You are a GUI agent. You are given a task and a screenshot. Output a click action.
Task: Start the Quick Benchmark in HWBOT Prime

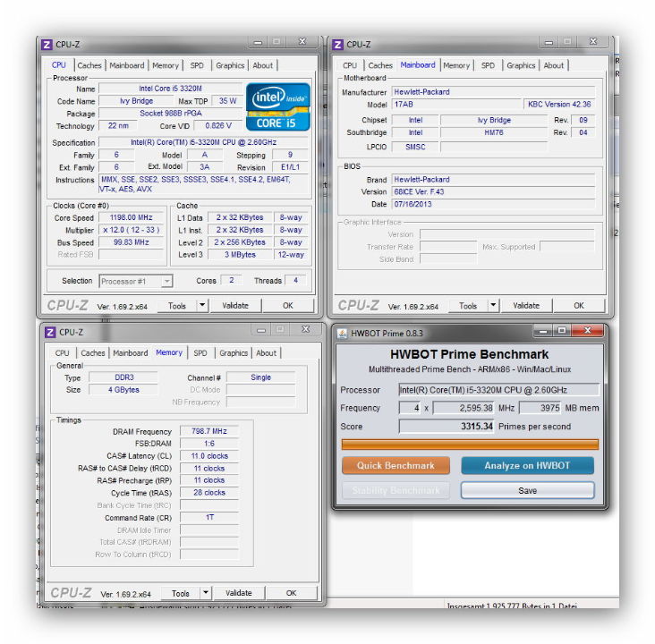396,465
